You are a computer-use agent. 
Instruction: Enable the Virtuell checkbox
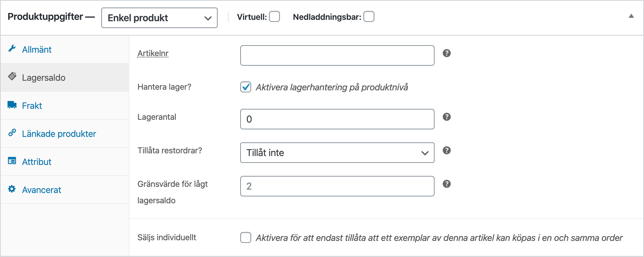pyautogui.click(x=274, y=17)
